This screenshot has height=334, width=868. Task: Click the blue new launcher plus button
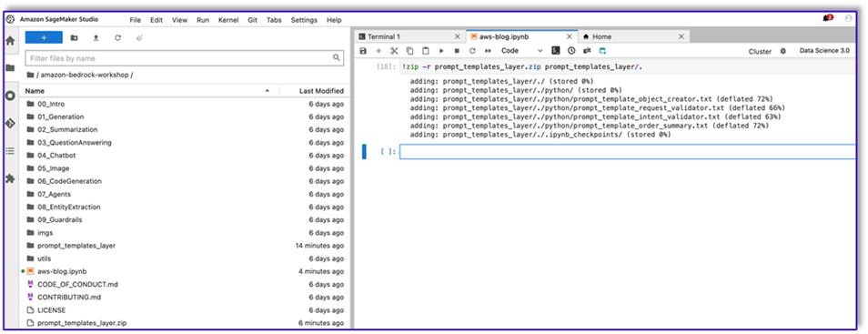point(44,37)
